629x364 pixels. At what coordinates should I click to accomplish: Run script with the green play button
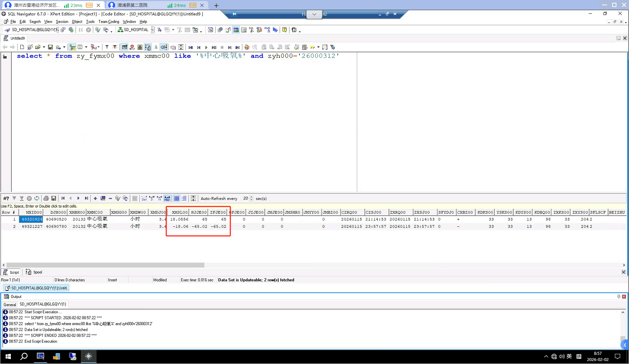coord(207,47)
